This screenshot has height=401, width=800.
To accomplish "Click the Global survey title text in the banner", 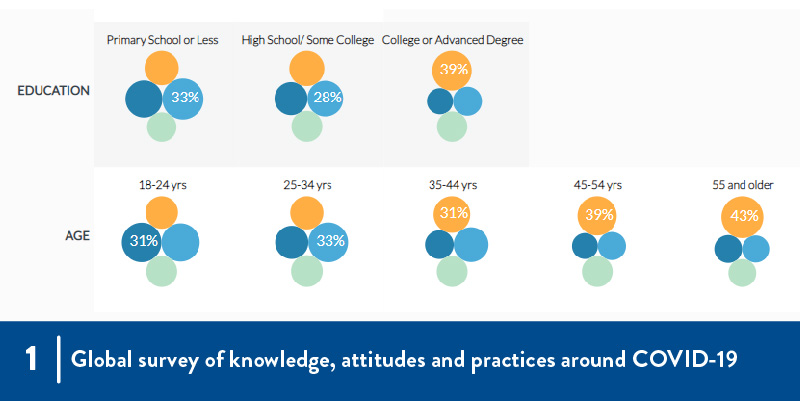I will coord(404,360).
